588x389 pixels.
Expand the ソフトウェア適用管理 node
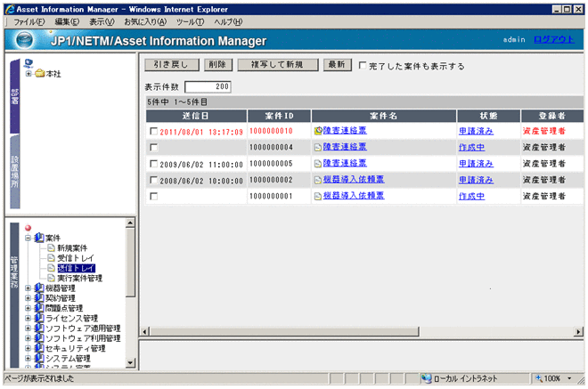pyautogui.click(x=28, y=328)
